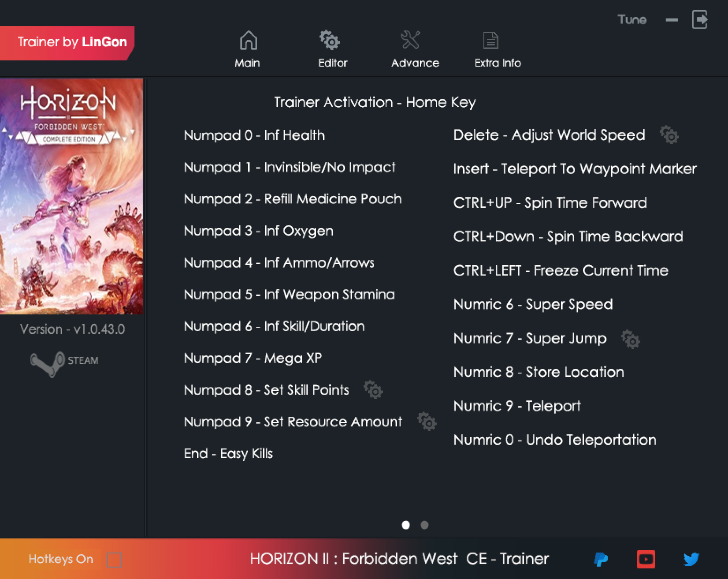Viewport: 728px width, 579px height.
Task: Click the Version v1.0.43.0 label
Action: coord(72,329)
